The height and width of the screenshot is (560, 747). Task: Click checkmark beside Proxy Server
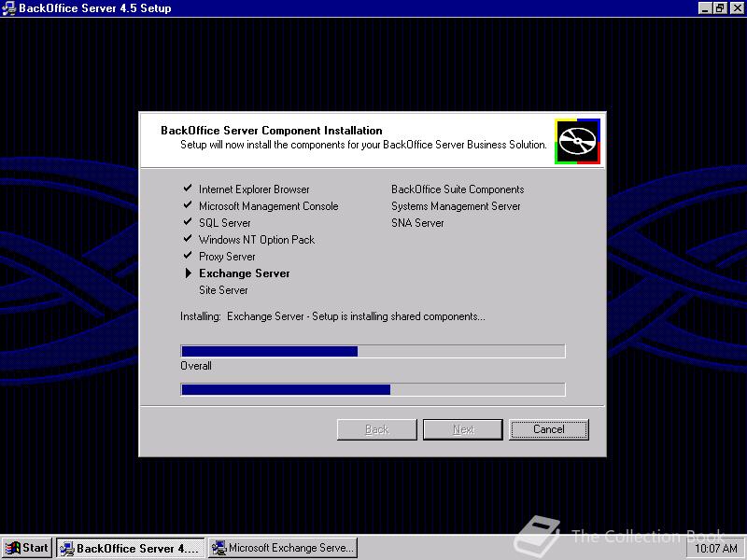coord(188,255)
